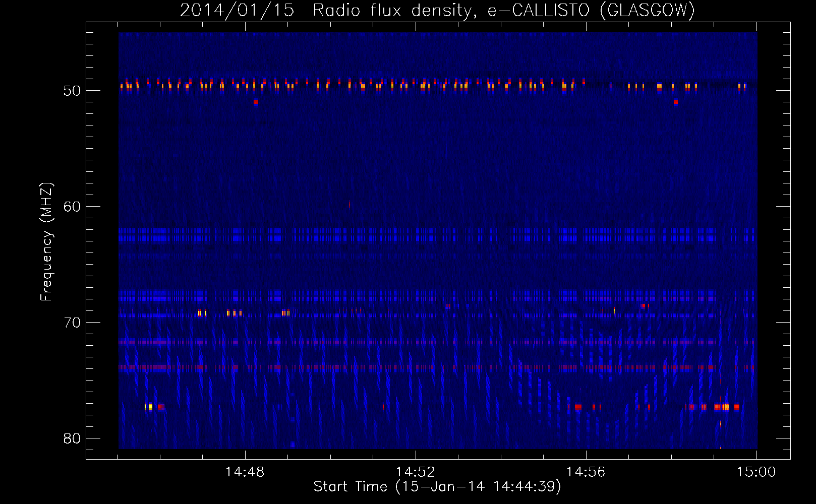Click the isolated red spot at 51 MHz near 14:58

click(x=676, y=102)
